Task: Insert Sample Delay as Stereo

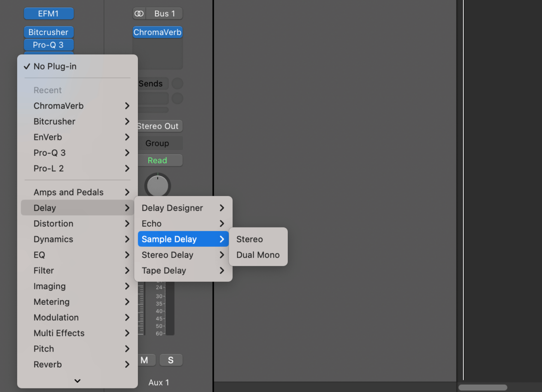Action: [x=258, y=239]
